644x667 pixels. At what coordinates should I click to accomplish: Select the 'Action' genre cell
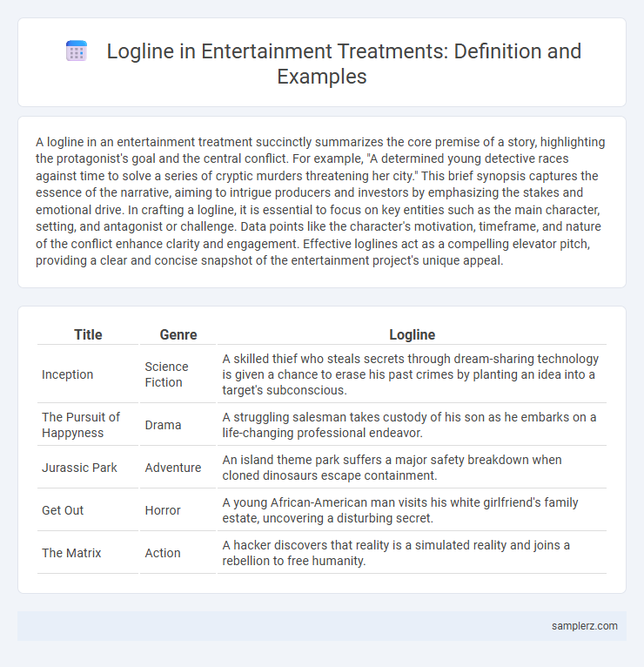(x=178, y=552)
